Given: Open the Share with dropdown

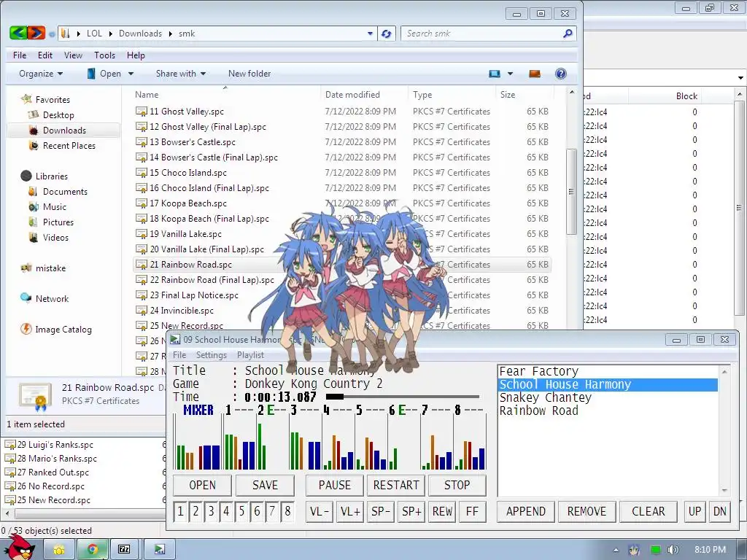Looking at the screenshot, I should point(181,74).
